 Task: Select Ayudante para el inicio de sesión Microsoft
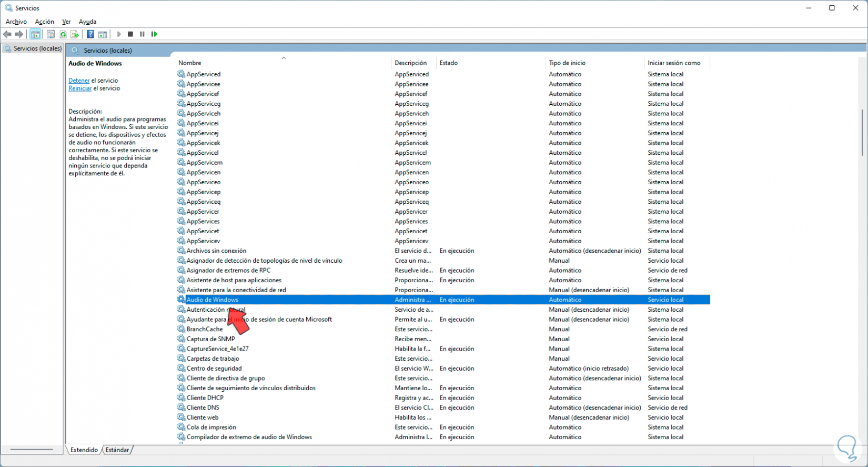(x=259, y=320)
